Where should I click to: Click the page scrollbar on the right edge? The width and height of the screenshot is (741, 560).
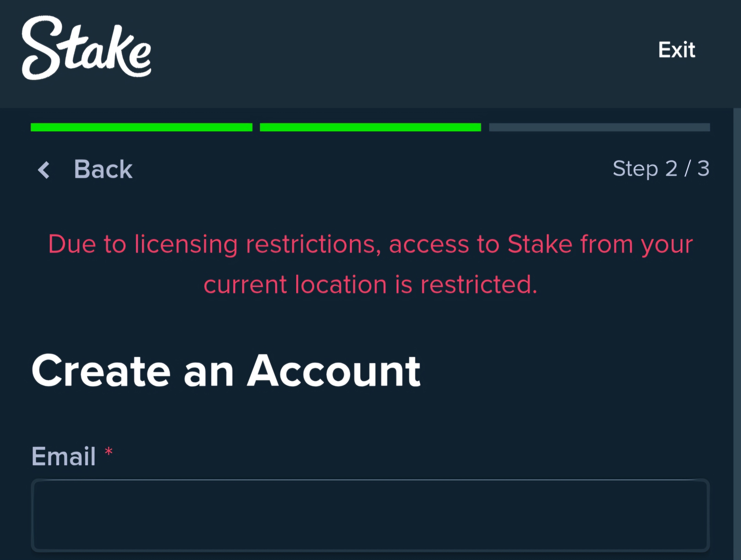[737, 334]
